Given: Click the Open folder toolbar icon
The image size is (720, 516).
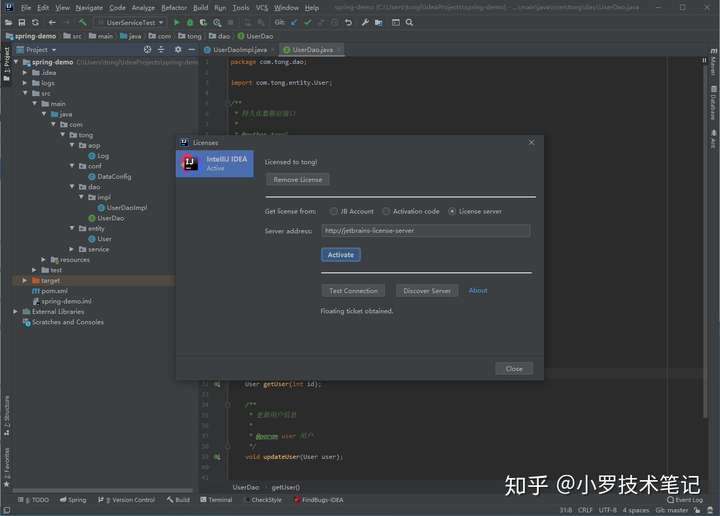Looking at the screenshot, I should 8,22.
